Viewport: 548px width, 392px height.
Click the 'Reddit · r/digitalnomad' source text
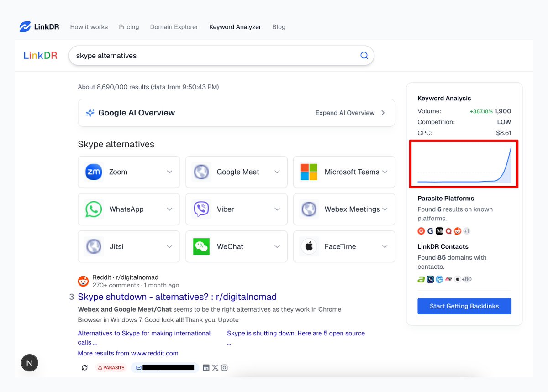126,277
